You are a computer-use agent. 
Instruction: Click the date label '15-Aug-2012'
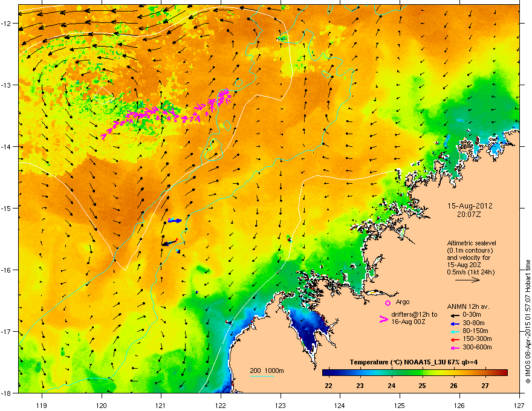tap(470, 206)
